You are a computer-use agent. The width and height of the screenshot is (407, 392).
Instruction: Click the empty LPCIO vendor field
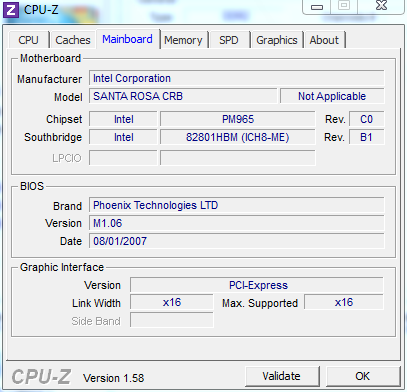pyautogui.click(x=123, y=158)
